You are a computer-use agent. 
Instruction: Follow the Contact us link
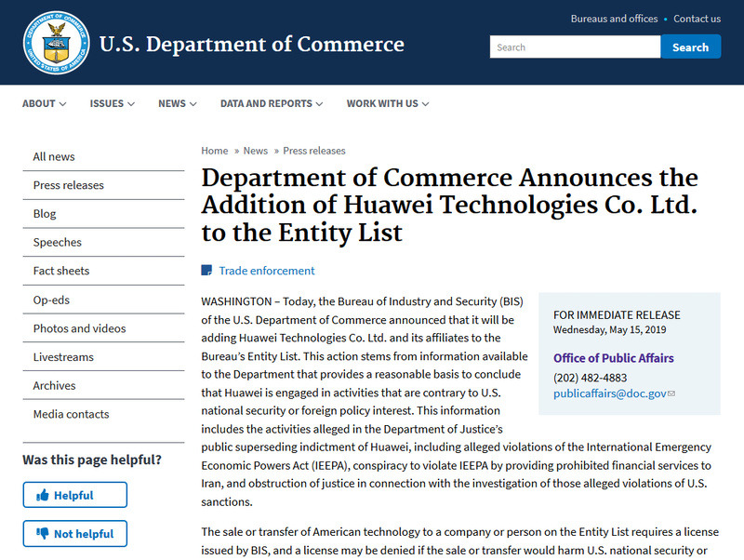(697, 19)
